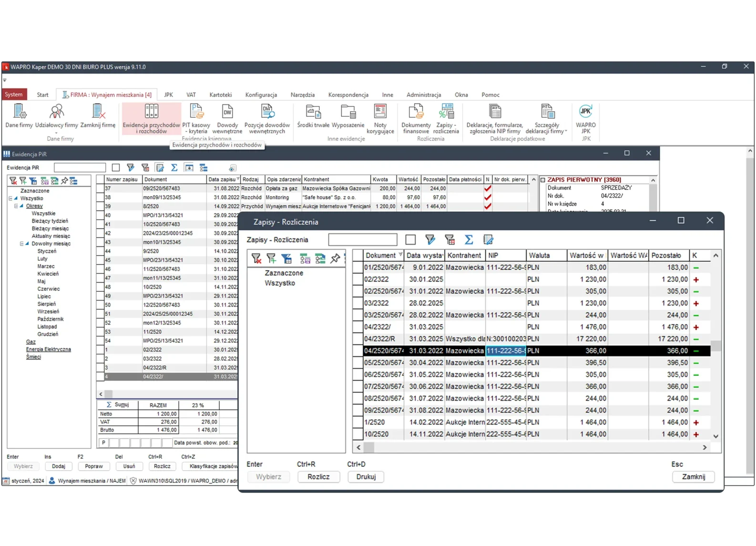756x546 pixels.
Task: Click the Zamknij firmę ribbon icon
Action: (98, 116)
